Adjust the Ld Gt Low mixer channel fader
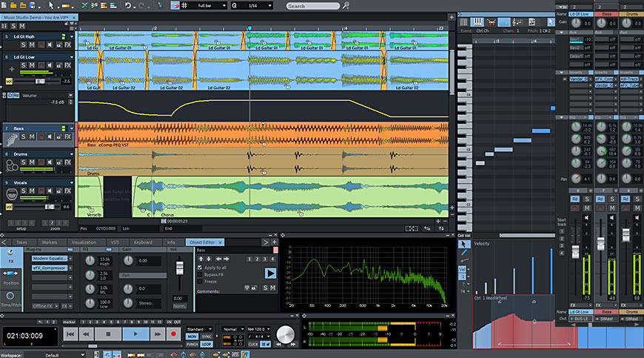644x358 pixels. [x=575, y=252]
